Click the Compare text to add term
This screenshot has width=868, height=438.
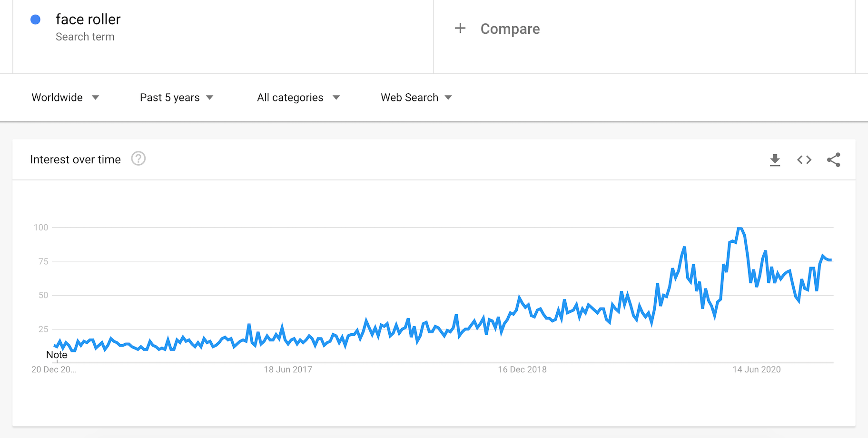tap(510, 29)
